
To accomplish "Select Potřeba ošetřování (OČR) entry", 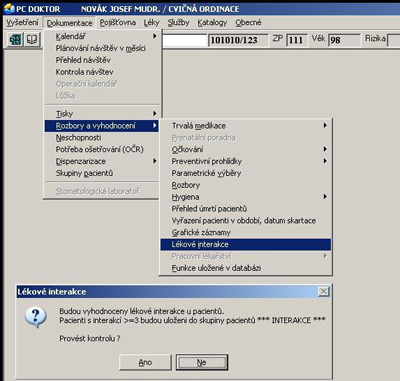I will 102,149.
